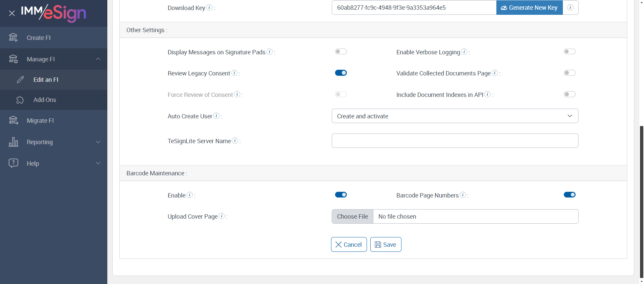This screenshot has height=284, width=644.
Task: Turn off Review Legacy Consent toggle
Action: click(341, 73)
